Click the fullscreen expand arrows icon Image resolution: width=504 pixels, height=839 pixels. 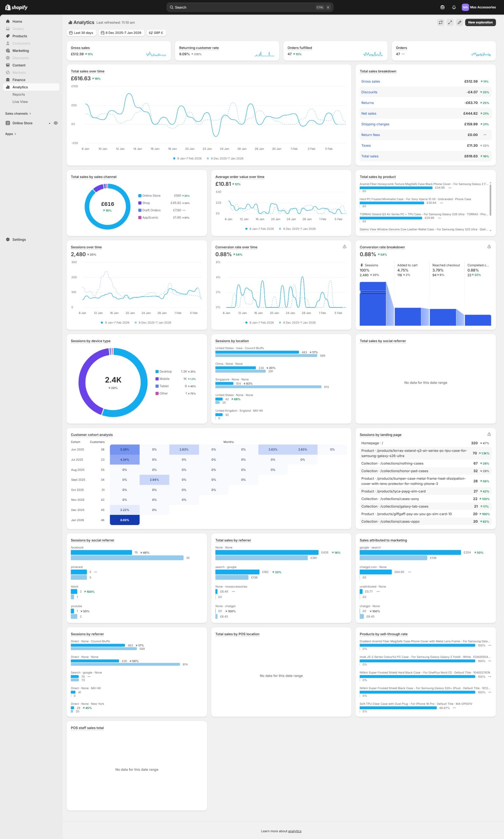pyautogui.click(x=450, y=22)
